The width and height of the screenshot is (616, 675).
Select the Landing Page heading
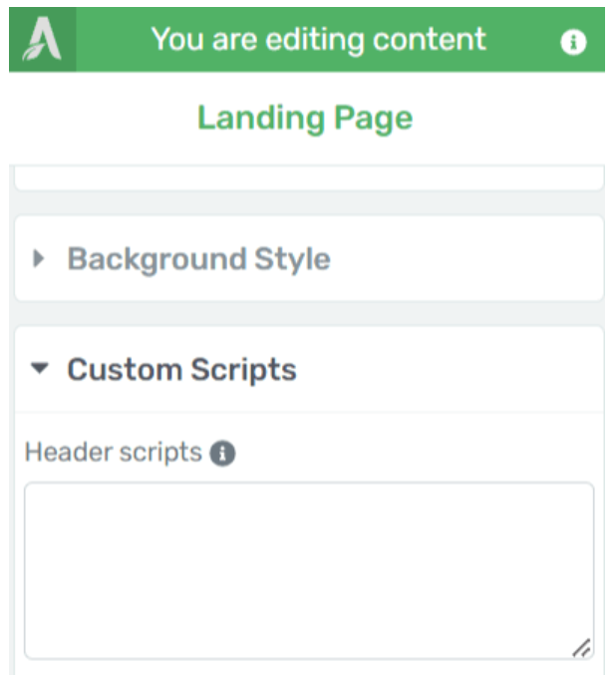[x=304, y=118]
